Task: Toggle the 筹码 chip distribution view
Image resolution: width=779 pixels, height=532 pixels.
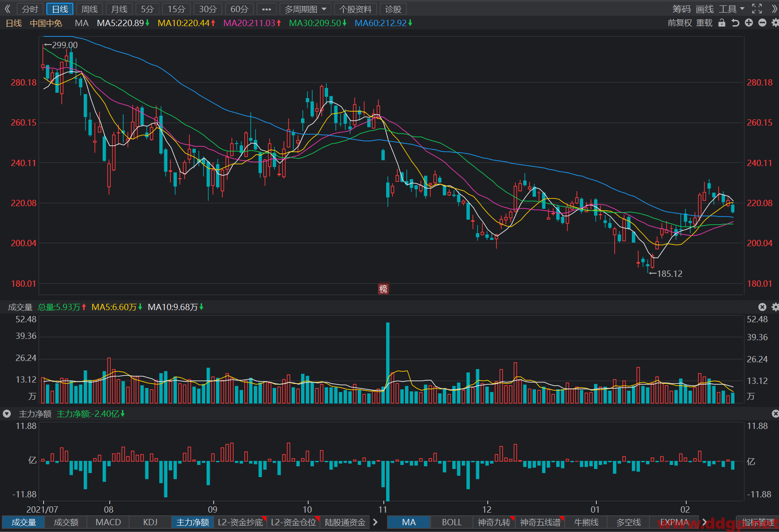Action: pyautogui.click(x=681, y=9)
